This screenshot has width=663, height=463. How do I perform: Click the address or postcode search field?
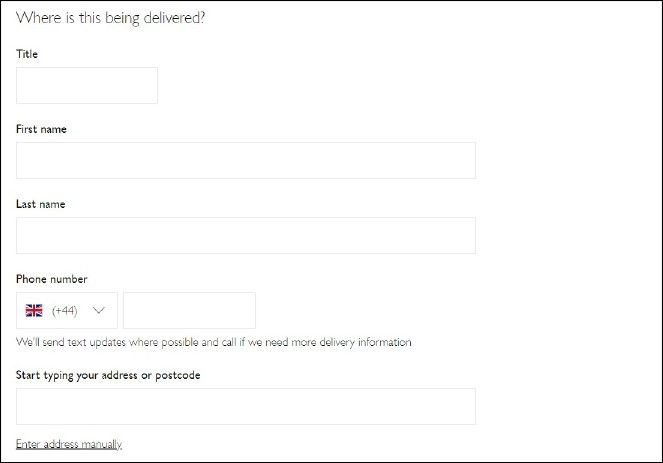(246, 406)
